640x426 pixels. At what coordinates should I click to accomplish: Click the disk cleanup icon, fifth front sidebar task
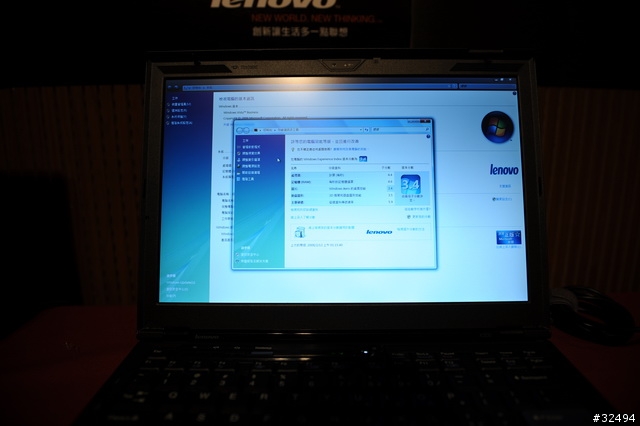pos(239,173)
